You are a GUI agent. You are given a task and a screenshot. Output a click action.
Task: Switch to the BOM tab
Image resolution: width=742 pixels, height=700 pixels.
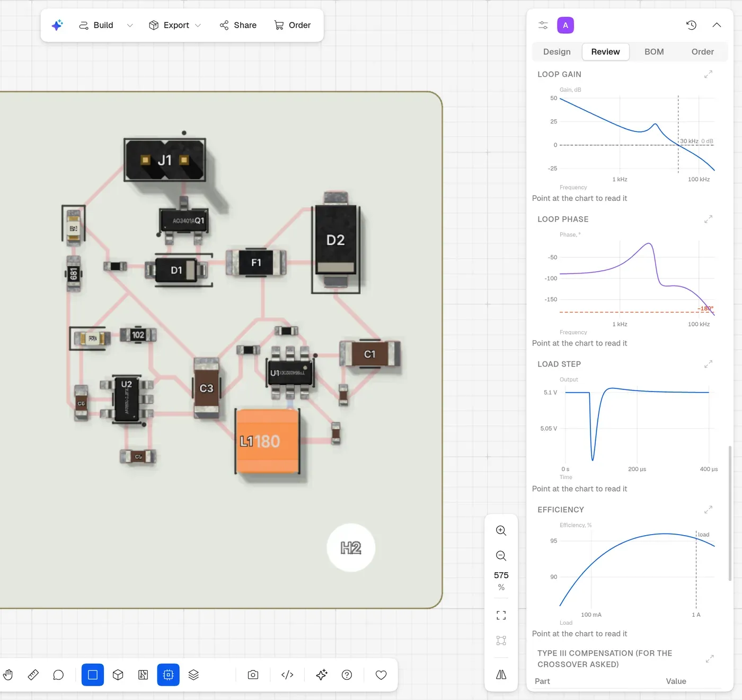[x=654, y=51]
